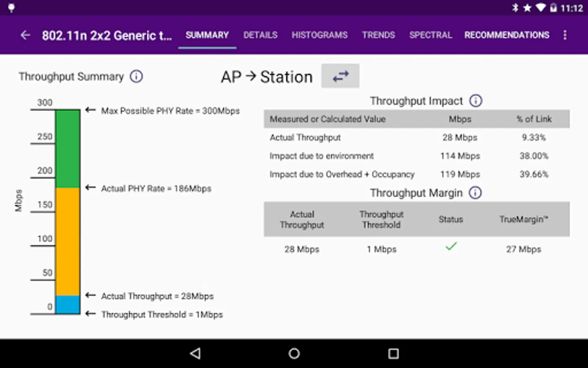The image size is (588, 368).
Task: Open the Spectral tab
Action: click(431, 35)
